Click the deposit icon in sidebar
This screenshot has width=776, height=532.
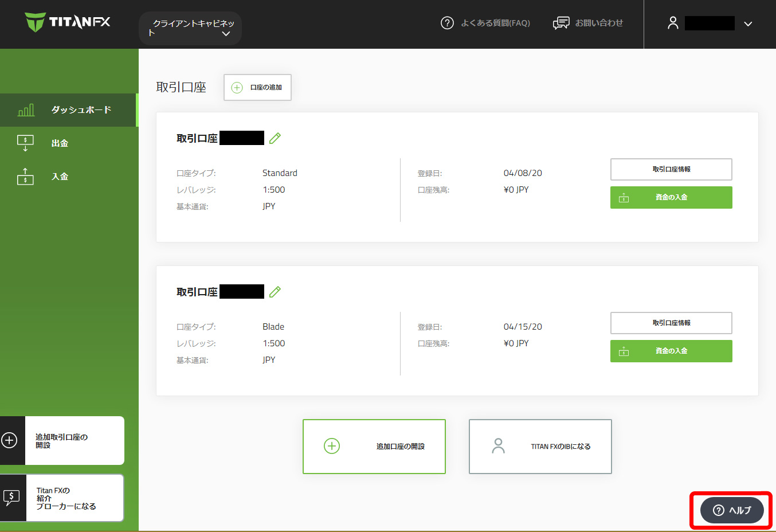pyautogui.click(x=25, y=176)
